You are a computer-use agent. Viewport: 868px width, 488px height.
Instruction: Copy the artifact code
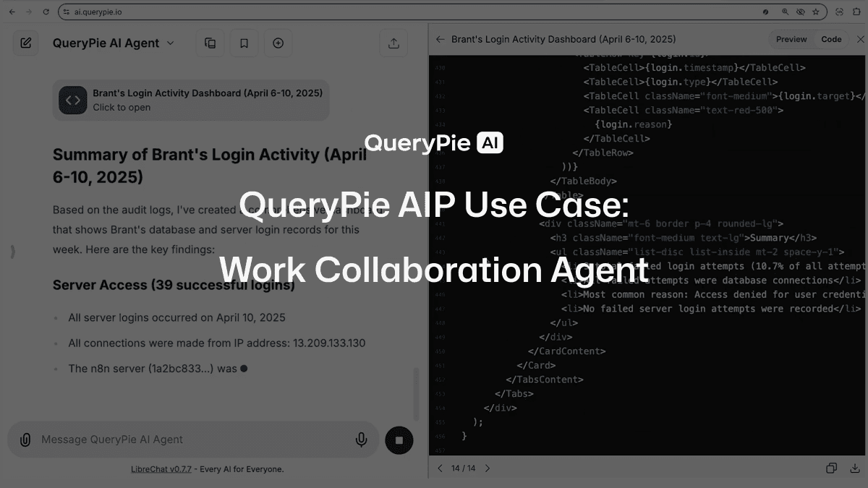tap(831, 468)
